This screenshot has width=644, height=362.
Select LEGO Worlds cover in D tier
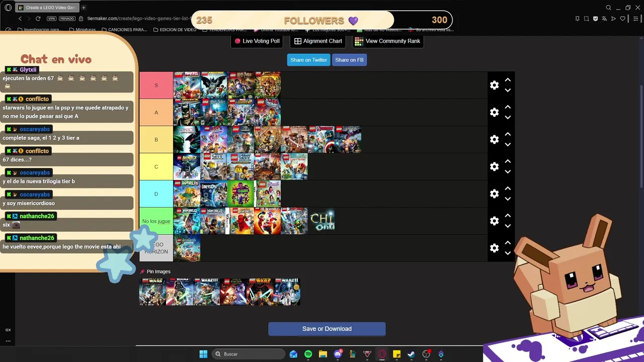pos(187,194)
